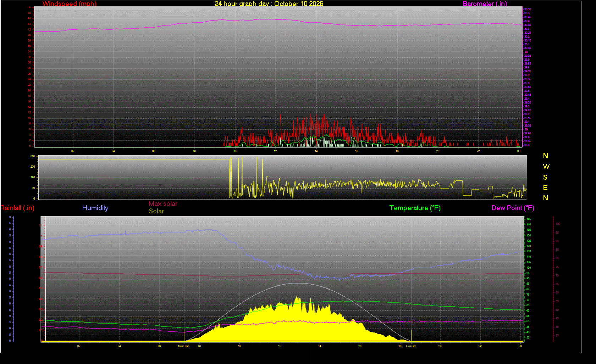
Task: Click the "270" wind direction axis value
Action: (33, 167)
